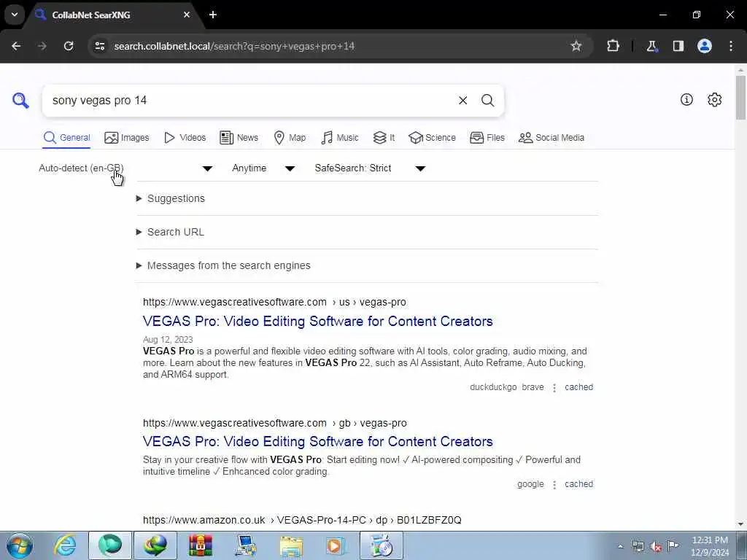Click the SearXNG magnifier logo
Screen dimensions: 747x560
tap(20, 101)
